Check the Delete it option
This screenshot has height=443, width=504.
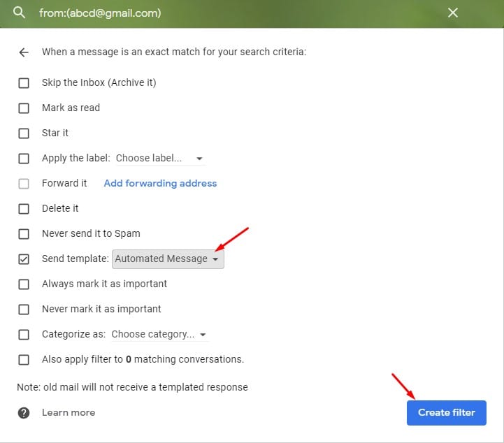coord(24,208)
